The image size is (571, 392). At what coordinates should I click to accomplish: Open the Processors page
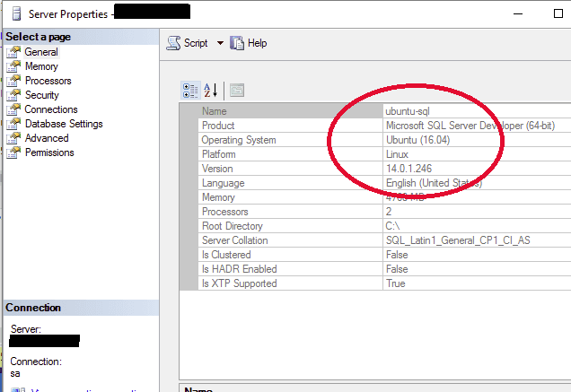click(48, 81)
